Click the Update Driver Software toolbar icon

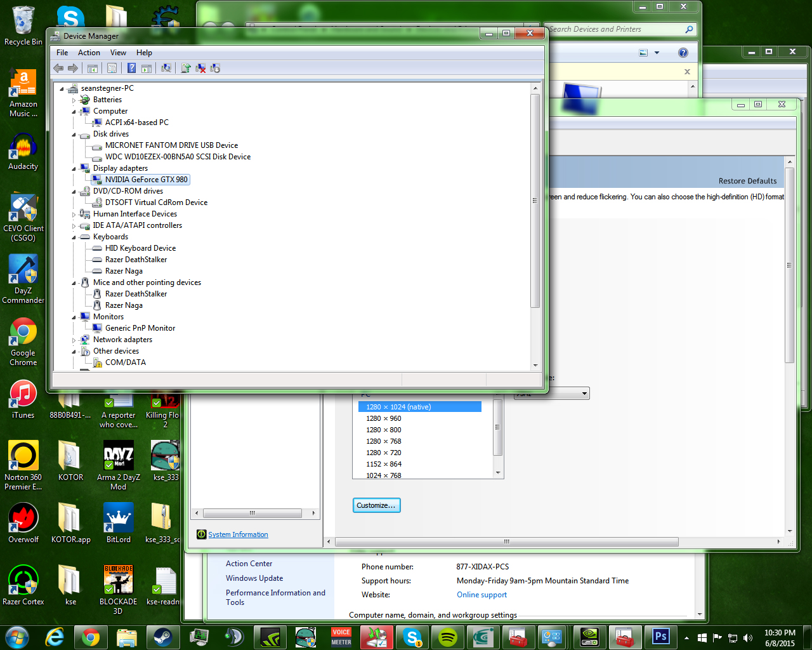pos(185,68)
